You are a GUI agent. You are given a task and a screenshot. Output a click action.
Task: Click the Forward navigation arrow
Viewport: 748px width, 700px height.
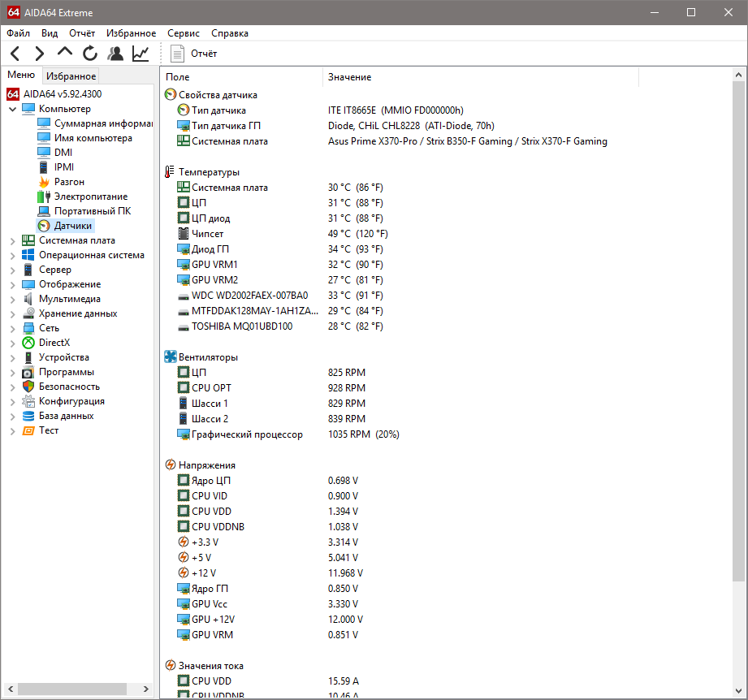tap(40, 54)
